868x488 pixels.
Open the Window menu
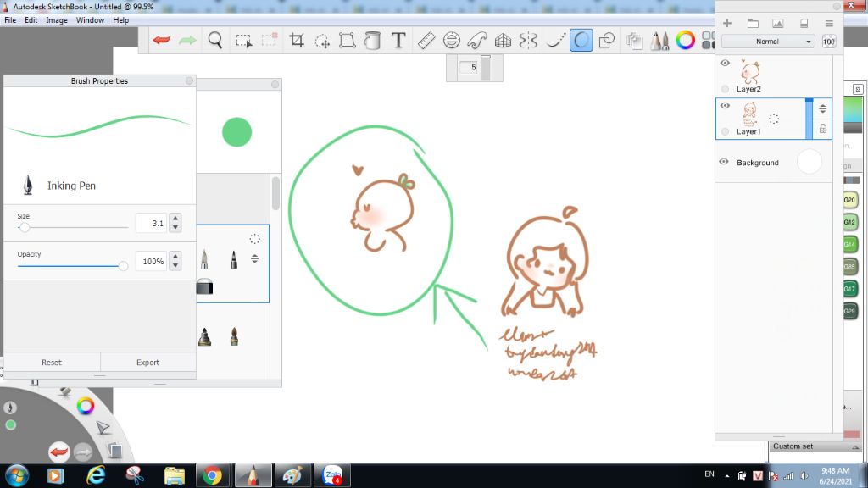point(90,20)
